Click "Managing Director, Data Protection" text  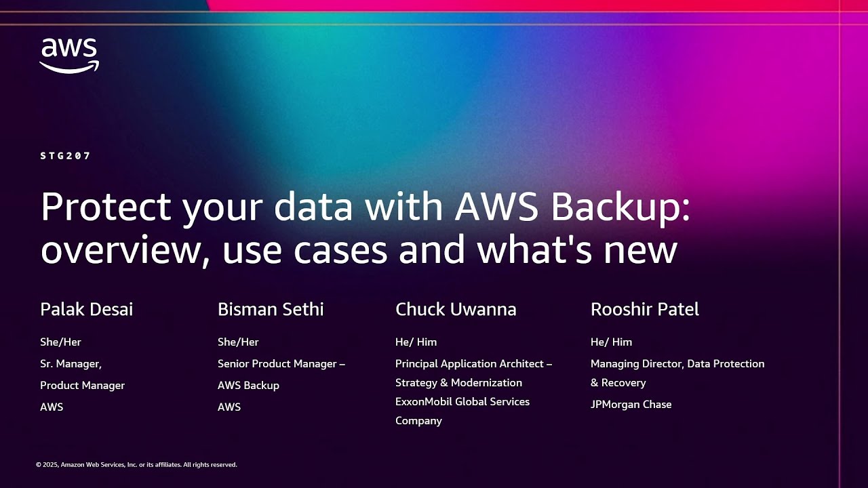677,364
